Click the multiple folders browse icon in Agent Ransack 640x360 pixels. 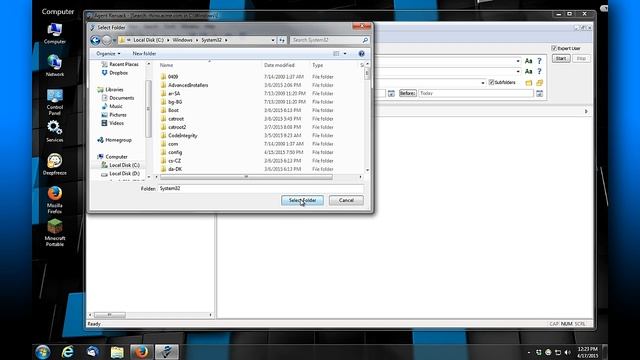coord(540,82)
